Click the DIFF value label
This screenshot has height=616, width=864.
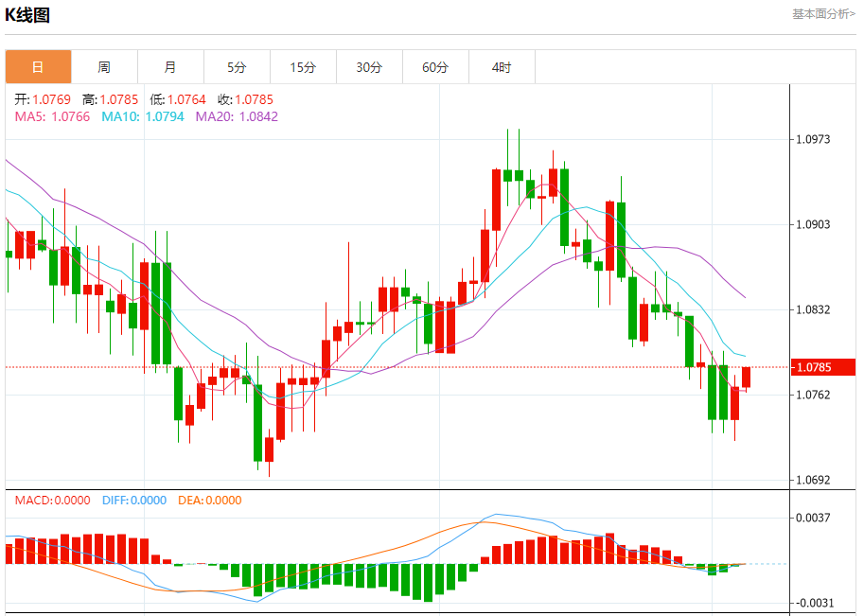coord(134,501)
